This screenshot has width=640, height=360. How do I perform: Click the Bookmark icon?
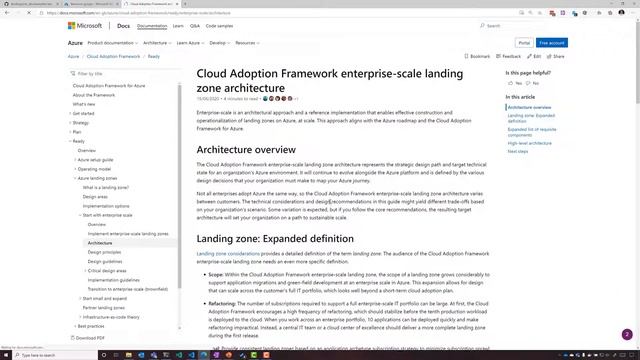[x=466, y=56]
